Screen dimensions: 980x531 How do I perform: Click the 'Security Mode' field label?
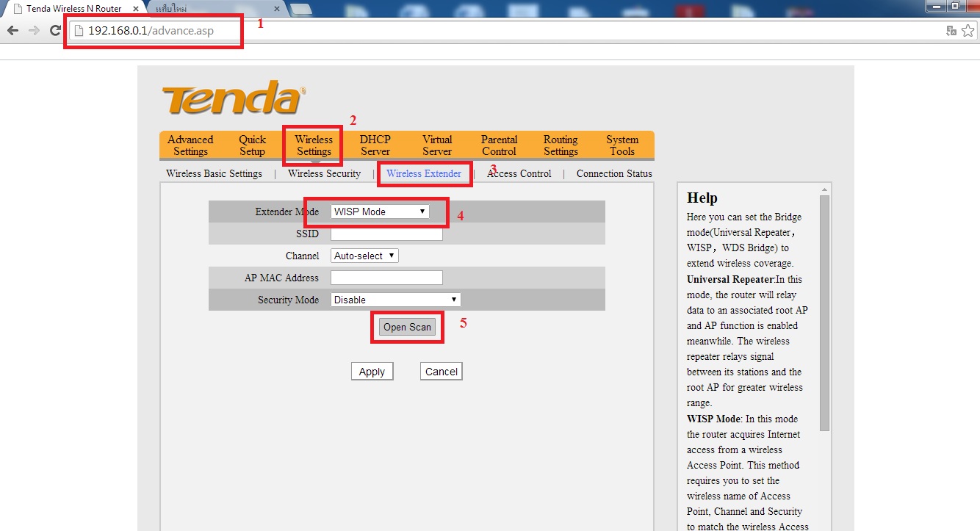click(x=289, y=300)
